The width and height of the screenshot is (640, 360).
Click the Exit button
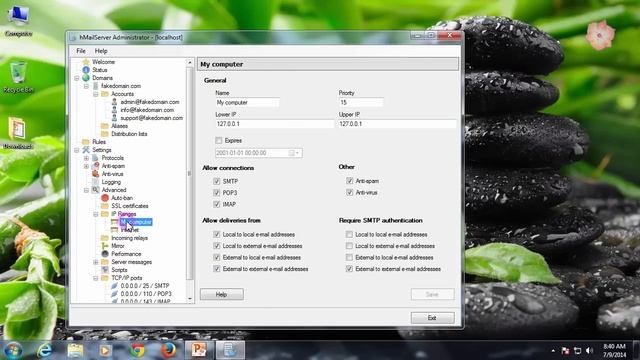click(x=432, y=318)
